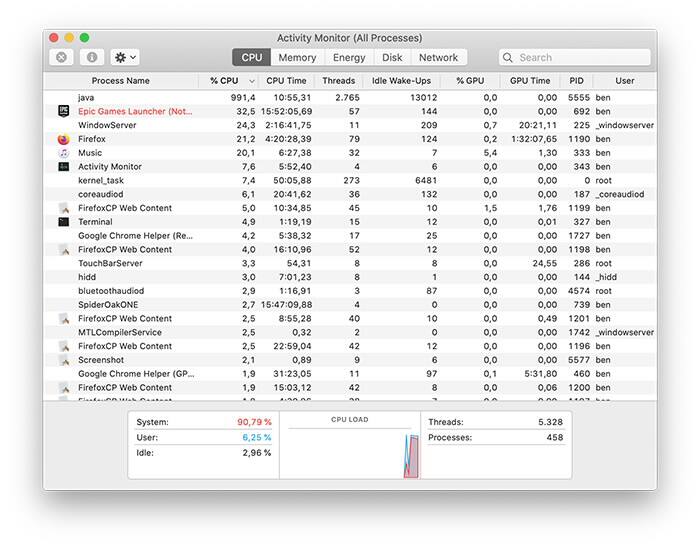Sort by GPU Time column
The image size is (700, 547).
[x=530, y=81]
